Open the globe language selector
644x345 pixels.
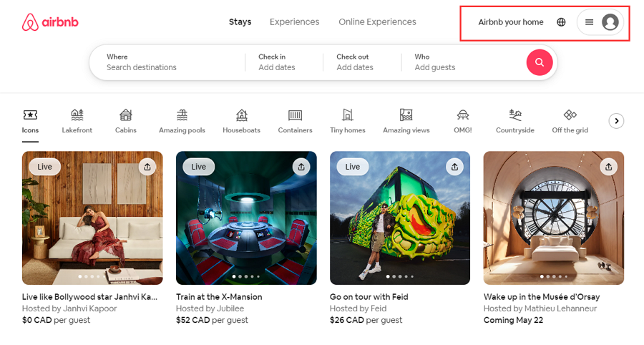pyautogui.click(x=561, y=22)
